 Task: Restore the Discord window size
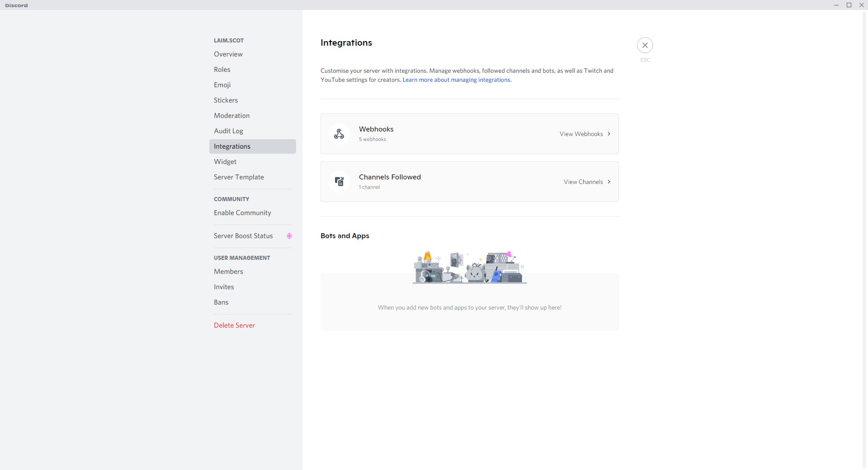point(849,5)
